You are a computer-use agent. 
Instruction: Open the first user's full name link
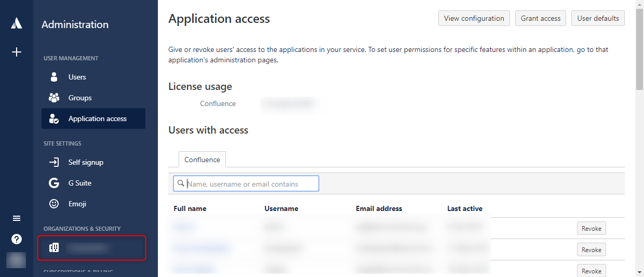click(184, 227)
